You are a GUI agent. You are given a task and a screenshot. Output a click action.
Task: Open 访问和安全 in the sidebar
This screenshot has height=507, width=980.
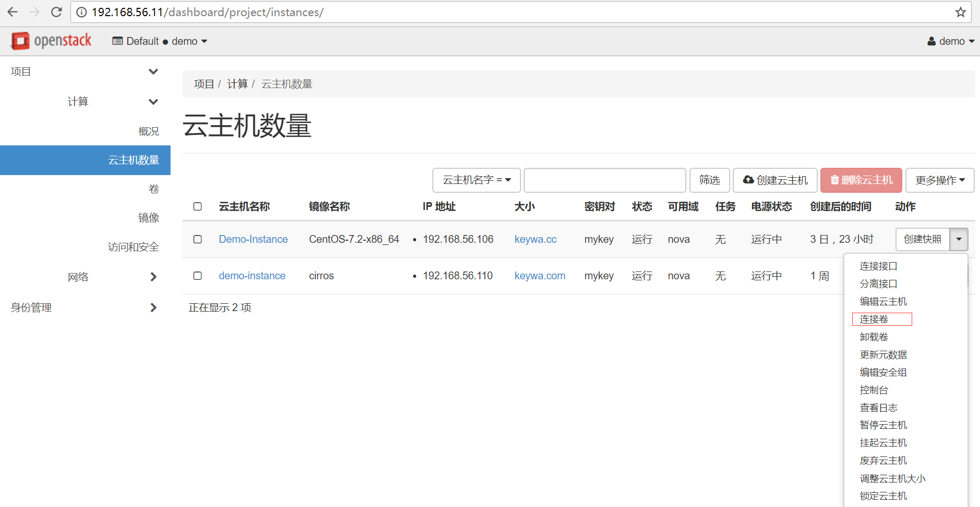(134, 247)
